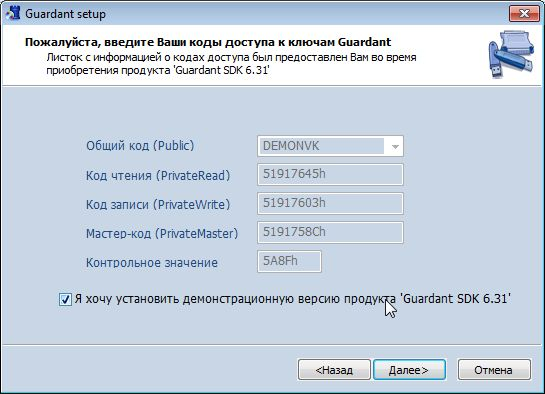Click the PrivateMaster field 5191758Ch
Image resolution: width=545 pixels, height=394 pixels.
click(330, 232)
